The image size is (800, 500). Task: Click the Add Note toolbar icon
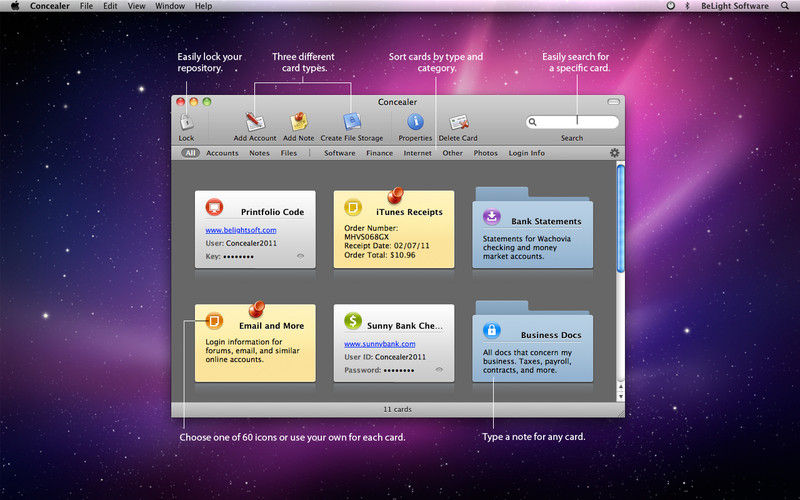point(299,122)
